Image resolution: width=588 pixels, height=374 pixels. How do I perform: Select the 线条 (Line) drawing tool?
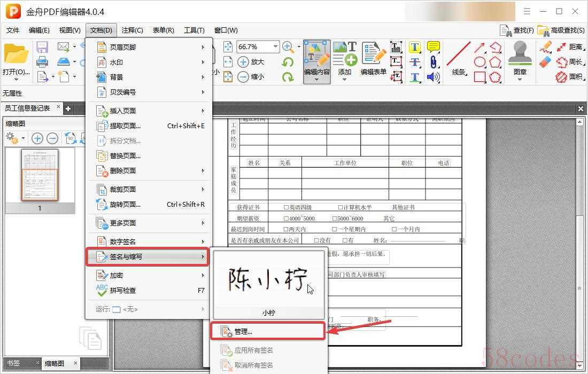click(459, 60)
